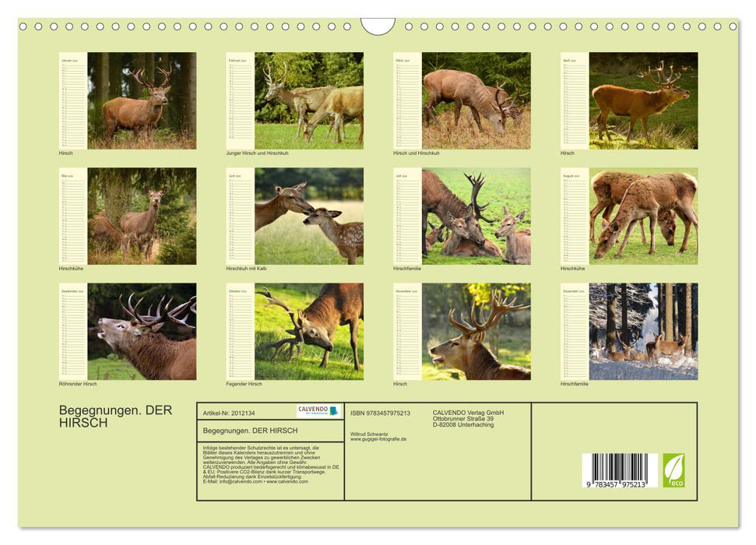Select the title 'Begegnungen. DER HIRSCH'
Viewport: 756px width, 545px height.
[x=117, y=416]
